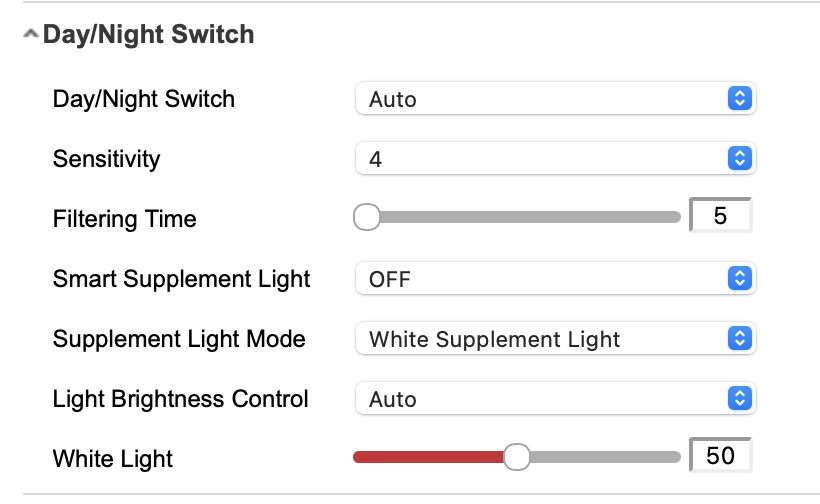Screen dimensions: 820x504
Task: Click the Supplement Light Mode label
Action: pyautogui.click(x=179, y=339)
